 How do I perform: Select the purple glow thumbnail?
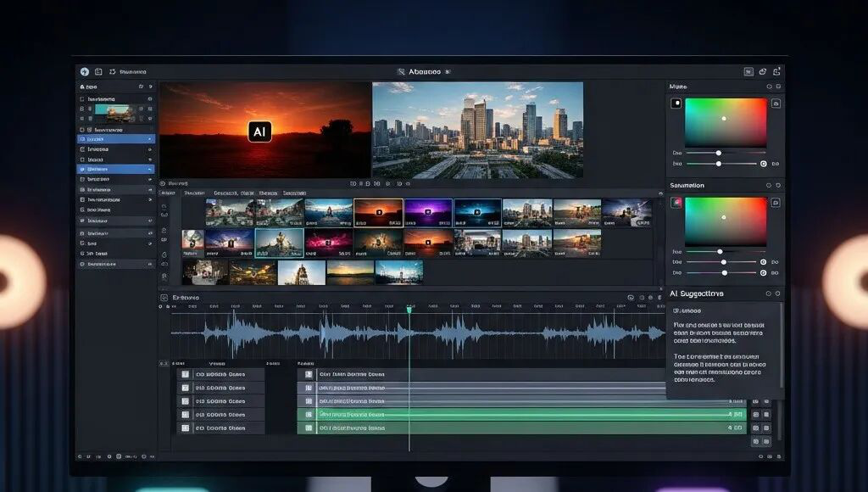click(x=428, y=213)
